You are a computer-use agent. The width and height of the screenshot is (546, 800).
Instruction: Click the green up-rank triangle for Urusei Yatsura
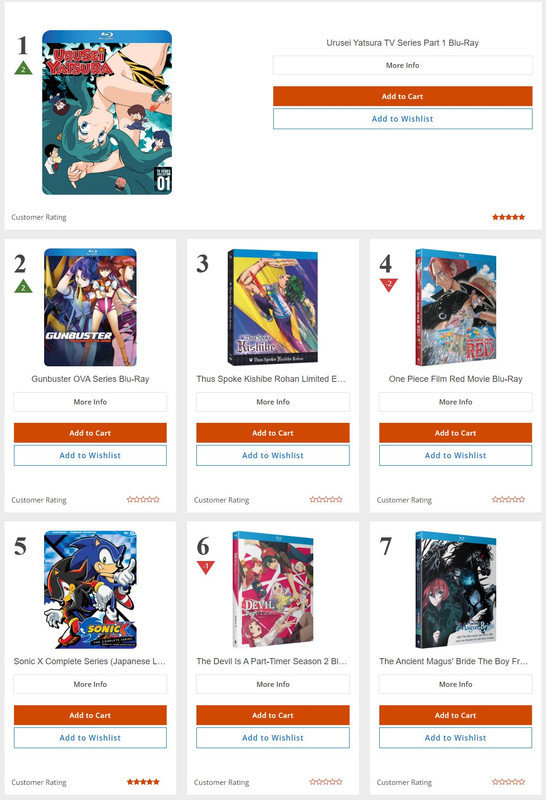click(23, 68)
